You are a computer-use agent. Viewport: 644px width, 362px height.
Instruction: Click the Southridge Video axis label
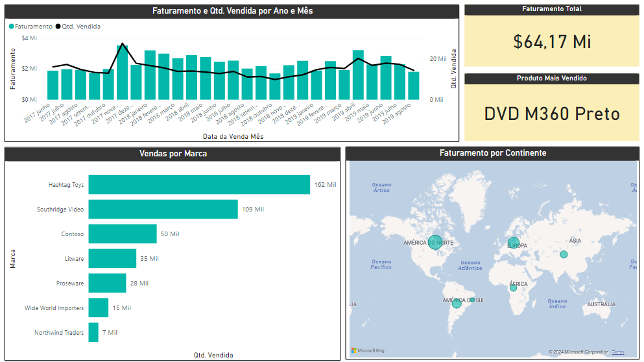(x=60, y=210)
